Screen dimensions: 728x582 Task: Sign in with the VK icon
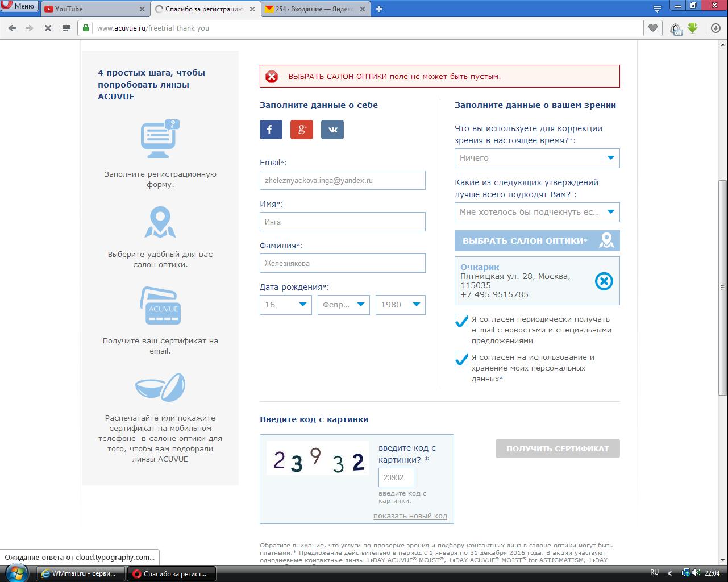[x=332, y=130]
